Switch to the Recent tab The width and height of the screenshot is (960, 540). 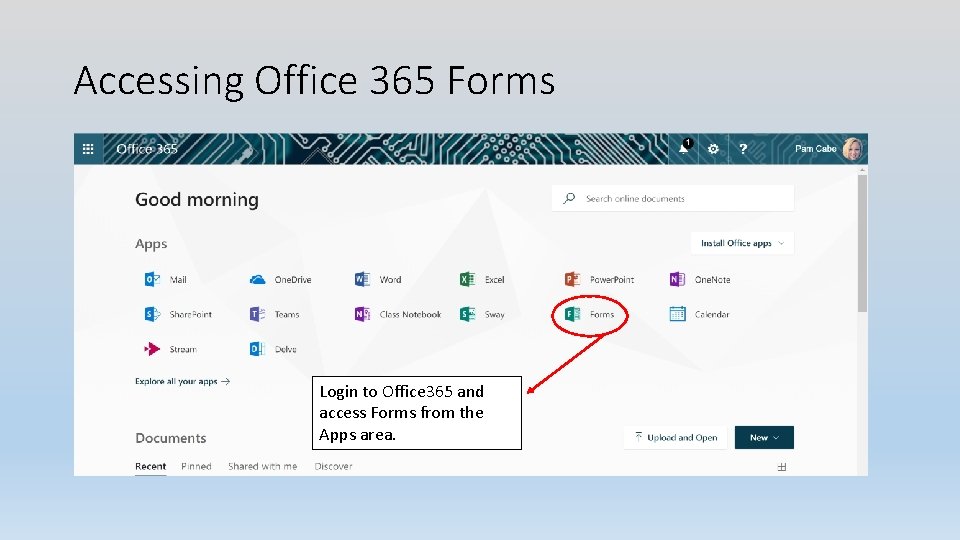tap(151, 467)
